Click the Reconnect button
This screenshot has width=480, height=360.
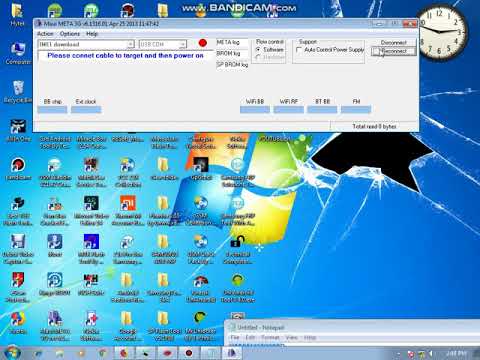(x=394, y=51)
